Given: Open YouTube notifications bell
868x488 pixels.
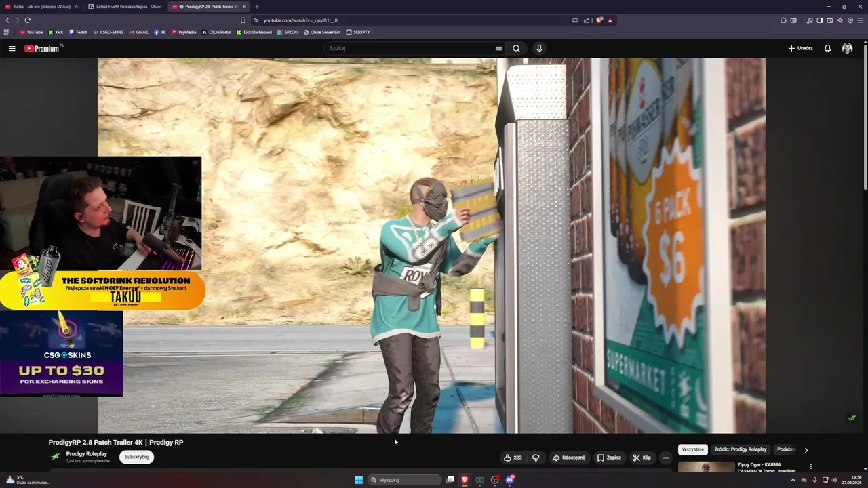Looking at the screenshot, I should pyautogui.click(x=827, y=48).
